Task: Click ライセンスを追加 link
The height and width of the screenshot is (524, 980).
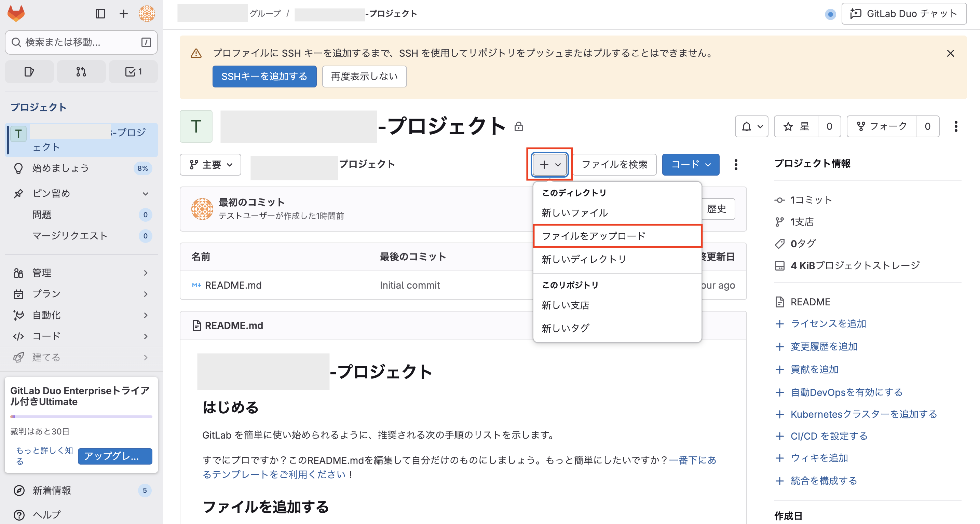Action: point(821,323)
